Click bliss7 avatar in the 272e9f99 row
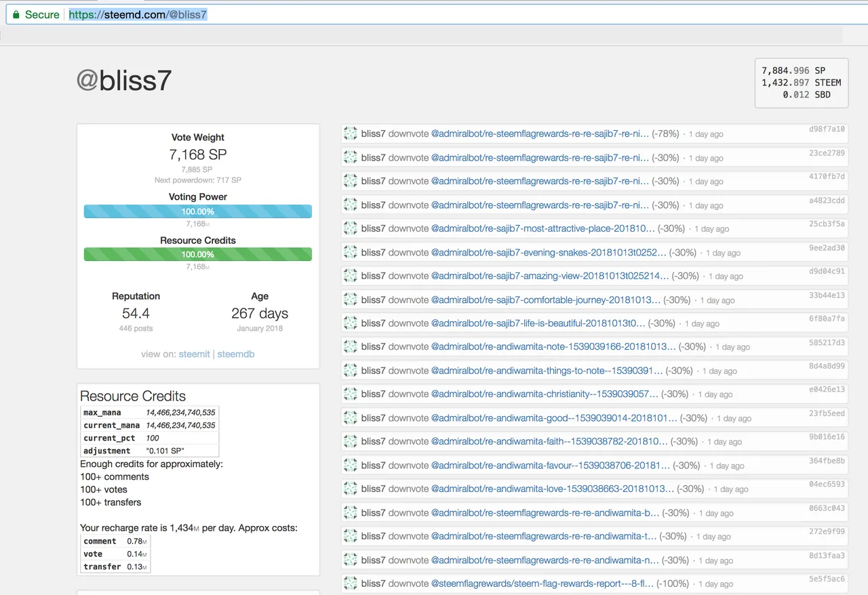Image resolution: width=868 pixels, height=595 pixels. pos(350,536)
